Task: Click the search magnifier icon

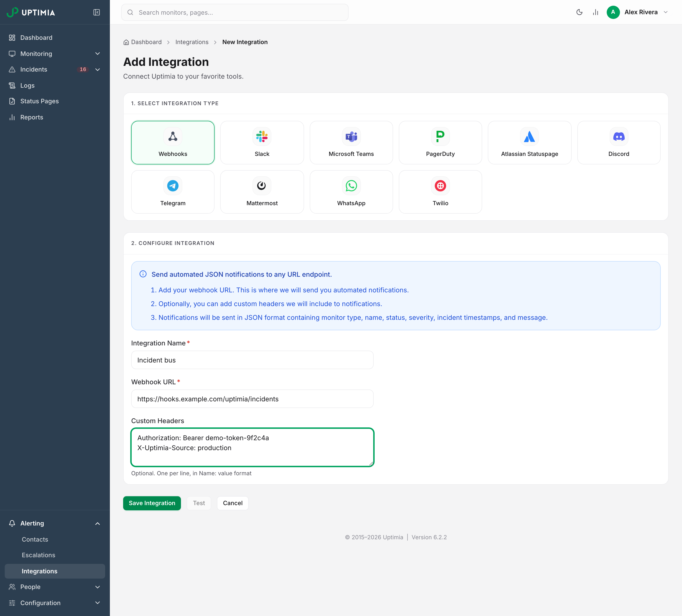Action: coord(130,13)
